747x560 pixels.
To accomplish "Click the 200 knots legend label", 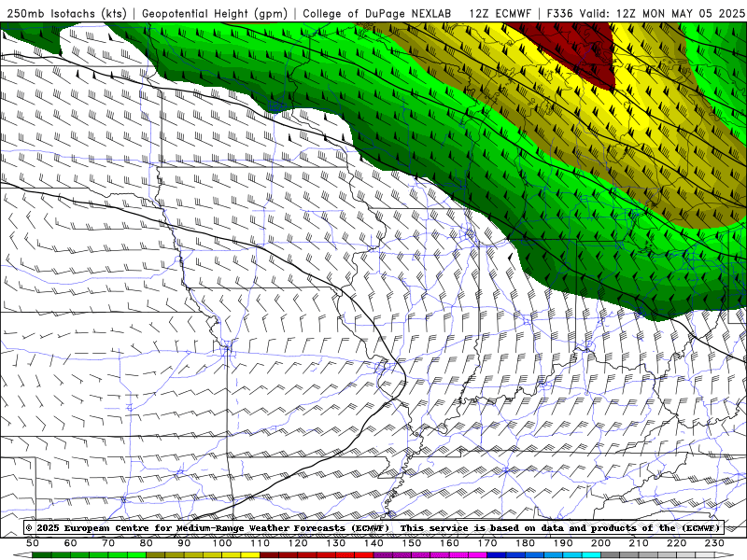I will (600, 543).
